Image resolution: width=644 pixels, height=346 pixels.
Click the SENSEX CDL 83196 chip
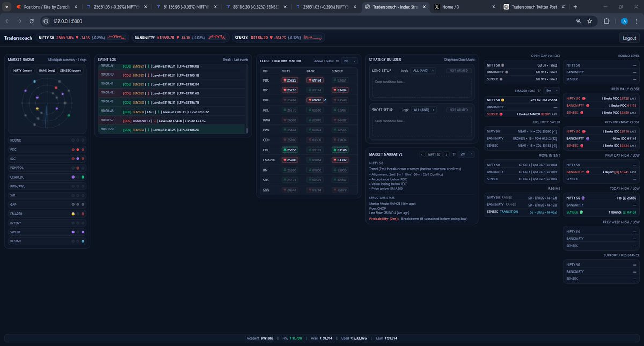[x=340, y=150]
